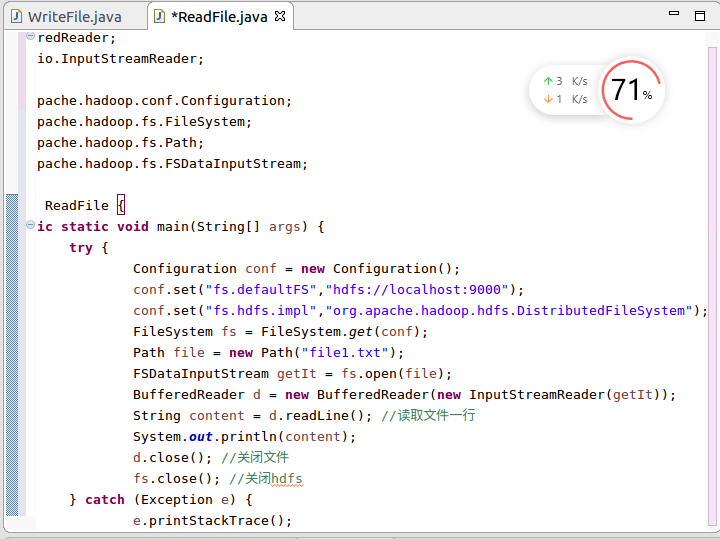Click the try keyword
This screenshot has width=720, height=539.
[x=81, y=248]
